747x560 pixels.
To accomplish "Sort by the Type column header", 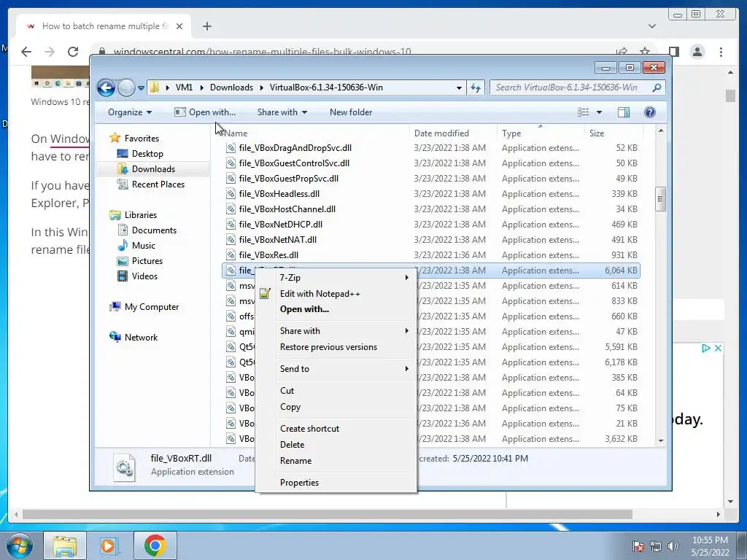I will (541, 133).
